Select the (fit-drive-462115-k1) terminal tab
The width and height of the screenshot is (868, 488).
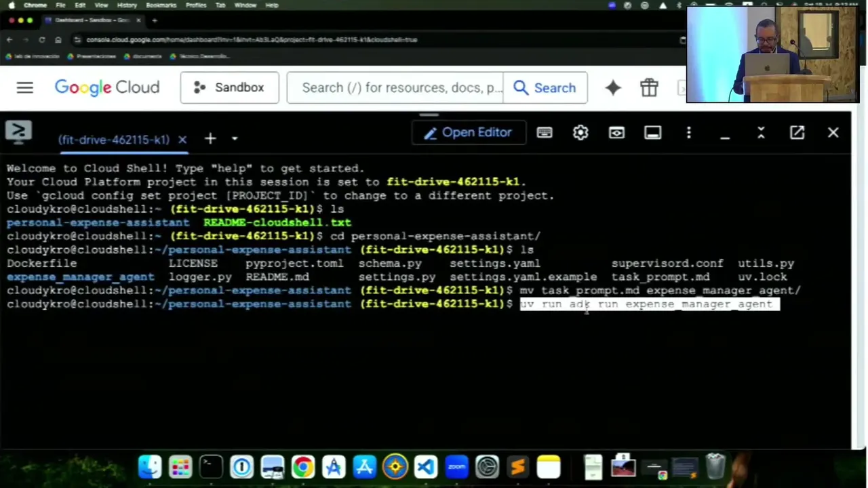[114, 140]
